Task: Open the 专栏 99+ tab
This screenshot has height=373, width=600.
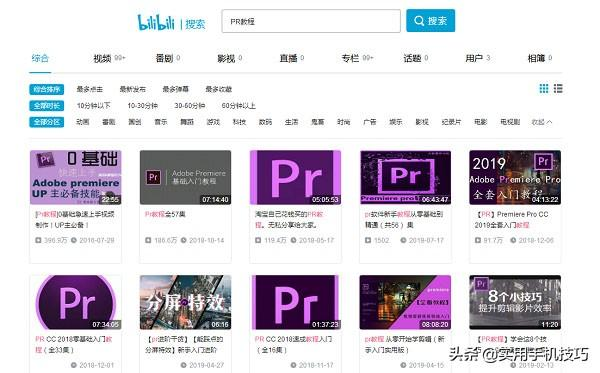Action: (x=357, y=58)
